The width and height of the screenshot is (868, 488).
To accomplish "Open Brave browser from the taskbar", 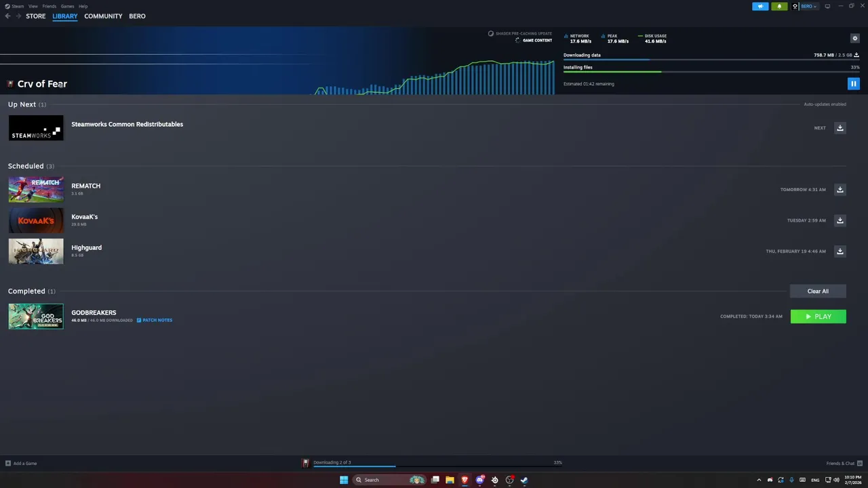I will 465,480.
